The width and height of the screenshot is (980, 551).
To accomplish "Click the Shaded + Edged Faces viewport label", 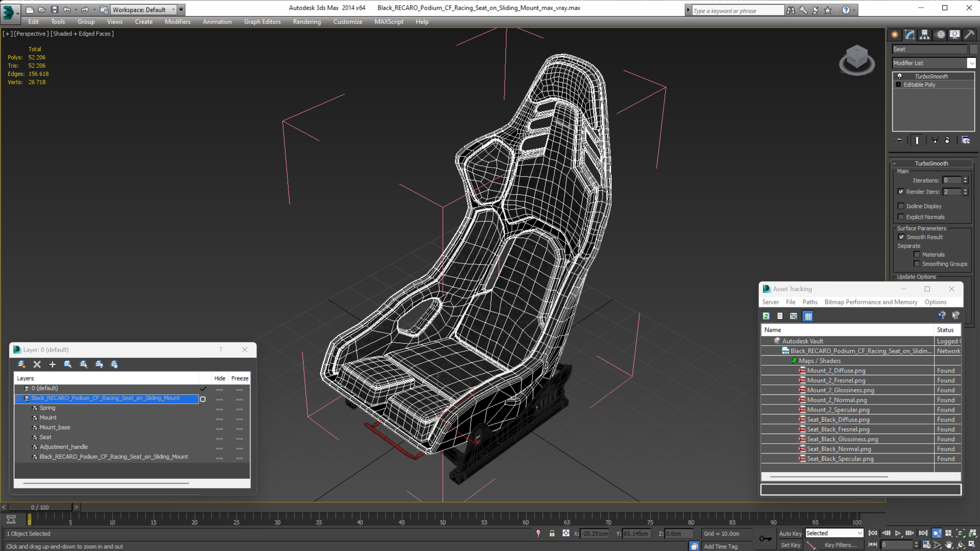I will 82,33.
